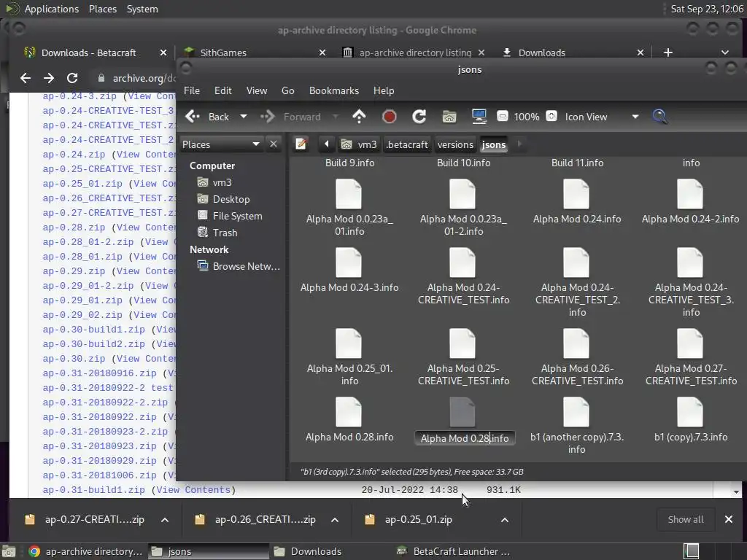Zoom in with the plus icon
The height and width of the screenshot is (560, 747).
[x=551, y=116]
